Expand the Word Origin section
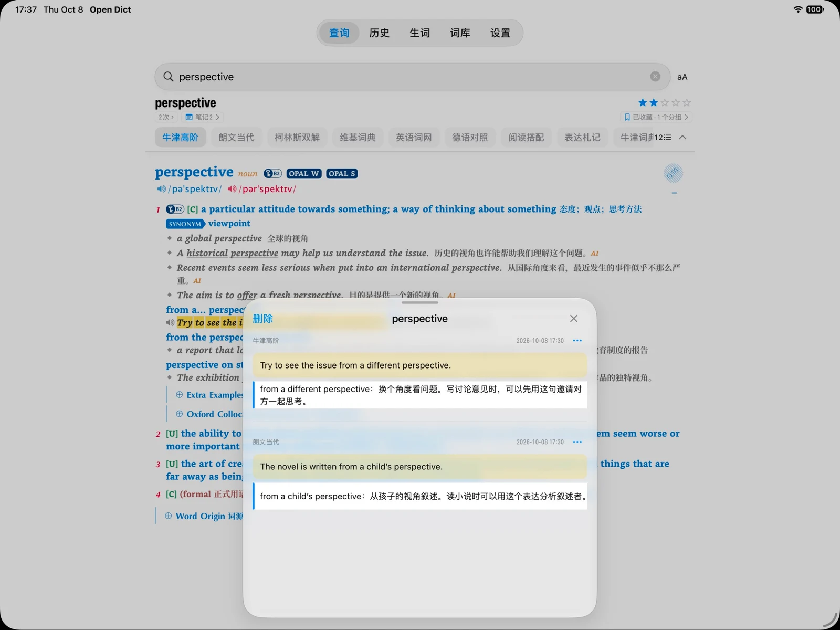 coord(204,516)
